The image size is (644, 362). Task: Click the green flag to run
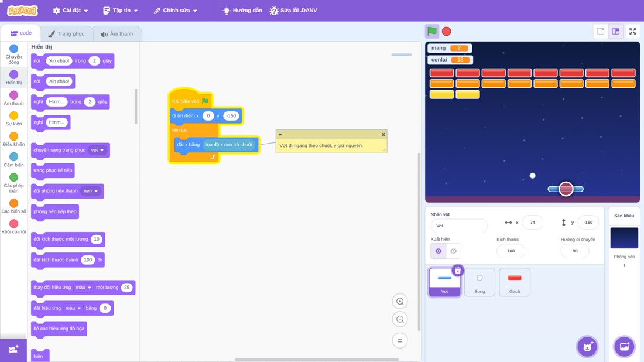[x=431, y=31]
